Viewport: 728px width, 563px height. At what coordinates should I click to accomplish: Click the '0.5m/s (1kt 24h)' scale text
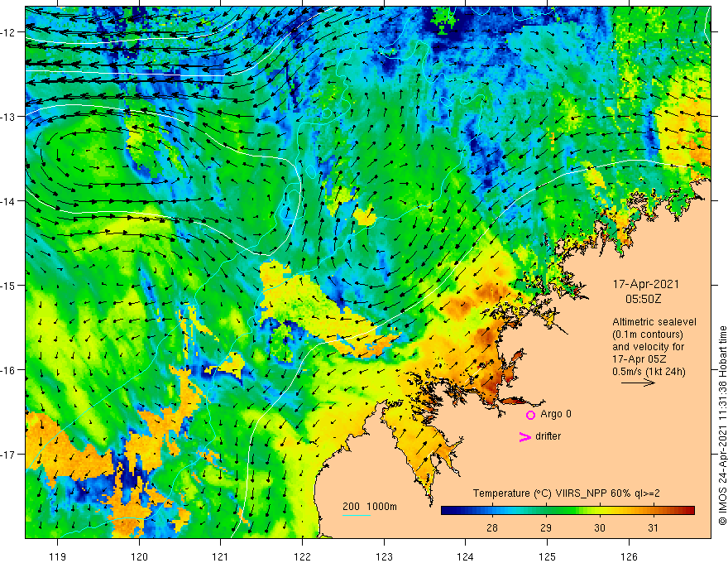tap(649, 371)
